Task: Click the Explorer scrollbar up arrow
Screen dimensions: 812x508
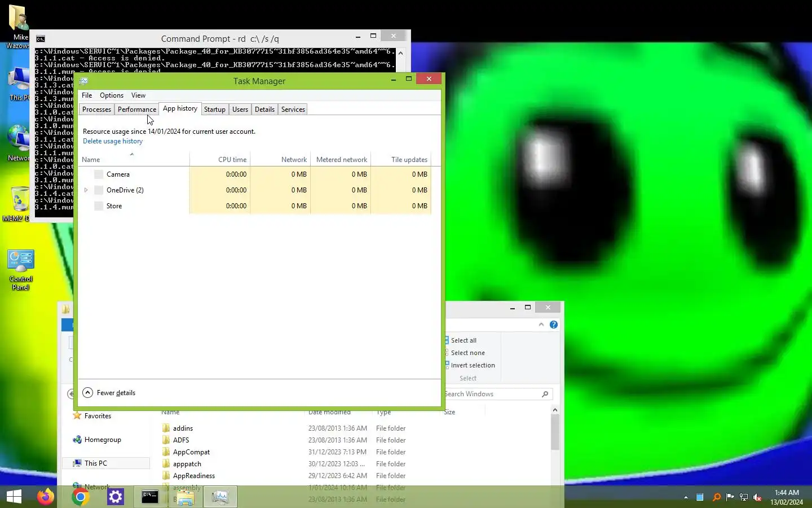Action: (555, 410)
